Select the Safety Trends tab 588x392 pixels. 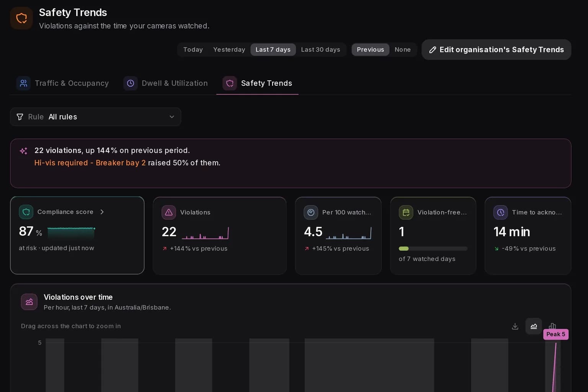click(257, 83)
